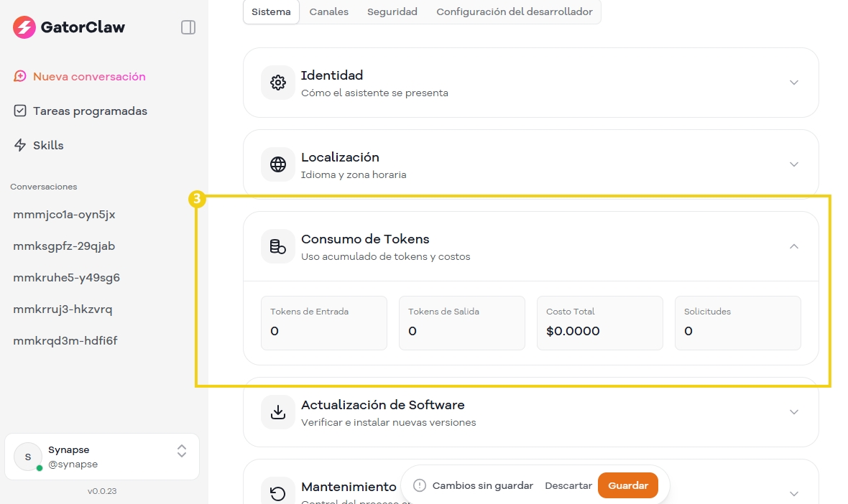Screen dimensions: 848x504
Task: Discard changes with Descartar
Action: [568, 485]
